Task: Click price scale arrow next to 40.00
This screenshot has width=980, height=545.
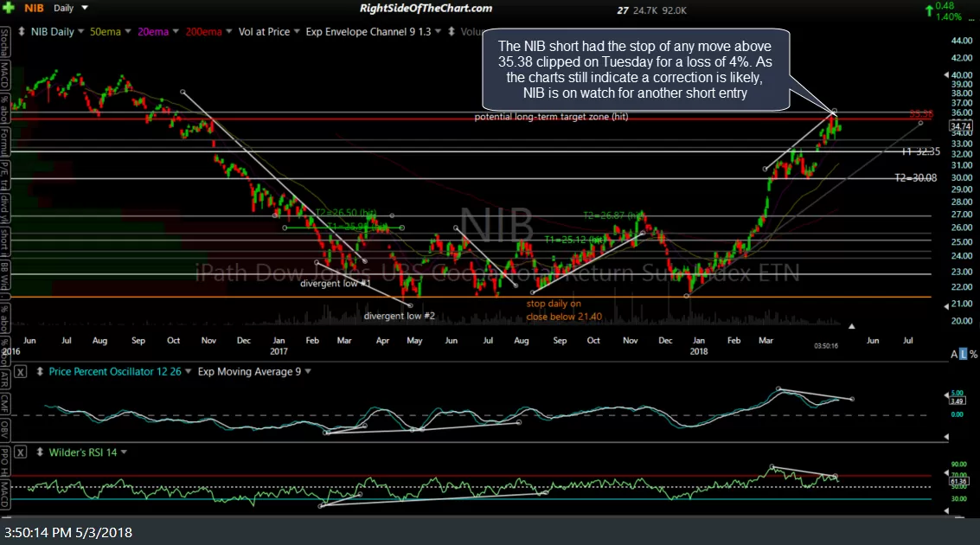Action: coord(945,75)
